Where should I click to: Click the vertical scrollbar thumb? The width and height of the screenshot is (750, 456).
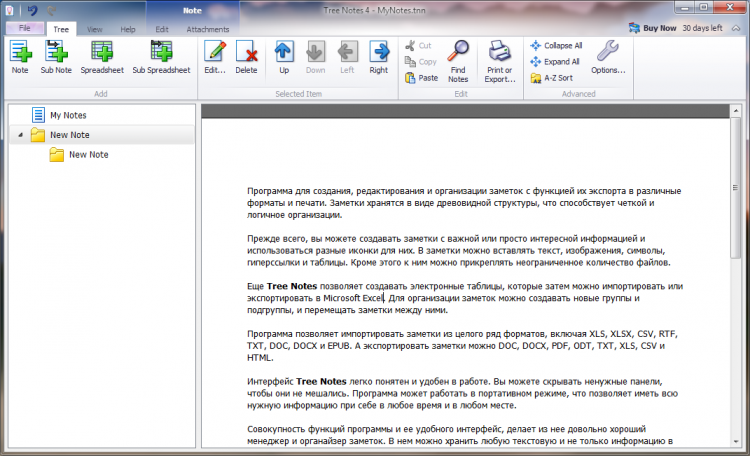[x=736, y=188]
